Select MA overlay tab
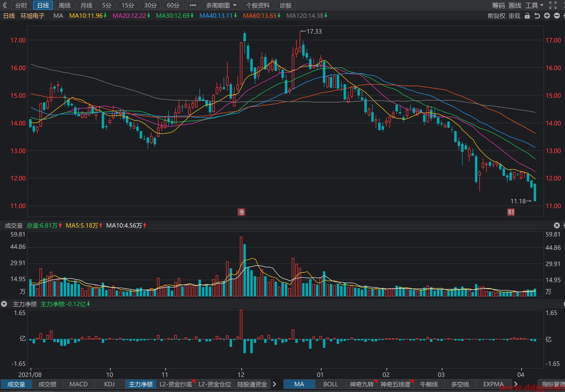Screen dimensions: 565x392 click(x=299, y=384)
